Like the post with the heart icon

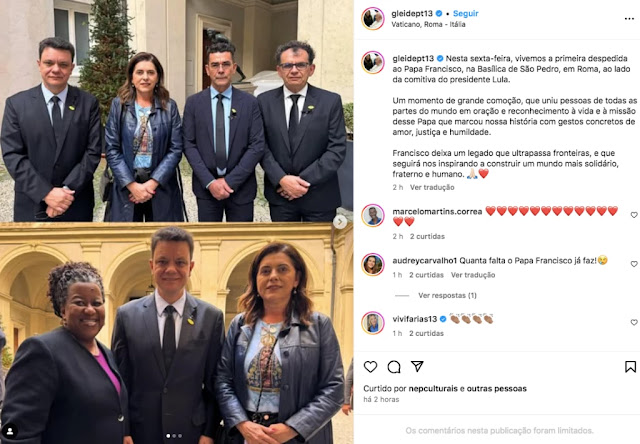tap(370, 366)
